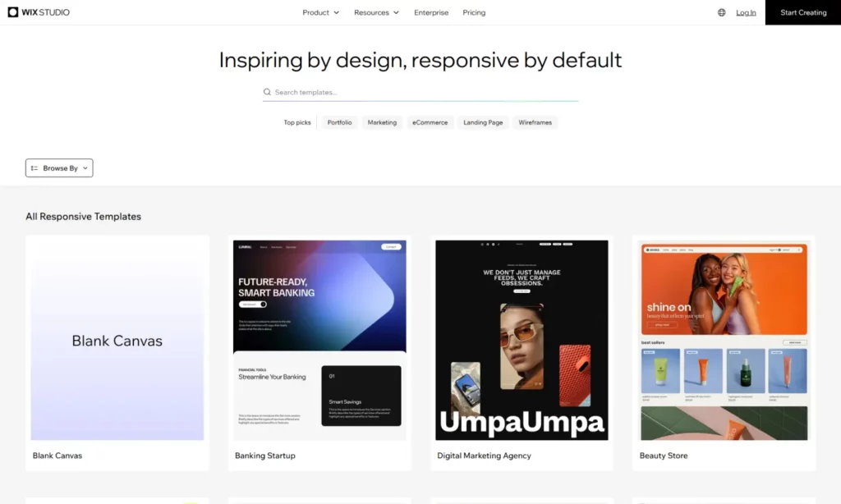Viewport: 841px width, 504px height.
Task: Expand the Resources dropdown
Action: [x=376, y=12]
